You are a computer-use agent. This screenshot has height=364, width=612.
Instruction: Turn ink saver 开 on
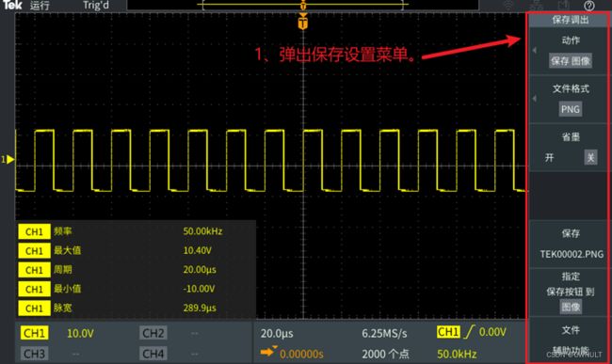tap(549, 157)
